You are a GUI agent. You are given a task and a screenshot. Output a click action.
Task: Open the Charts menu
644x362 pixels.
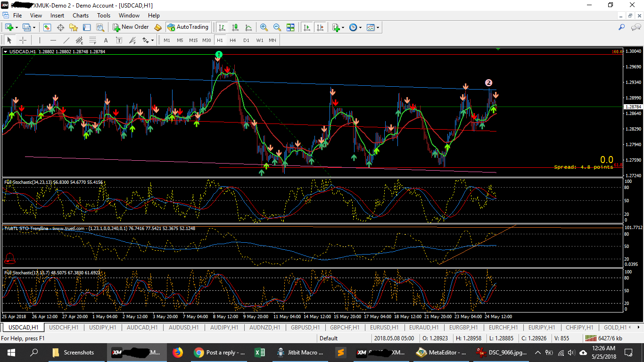81,16
